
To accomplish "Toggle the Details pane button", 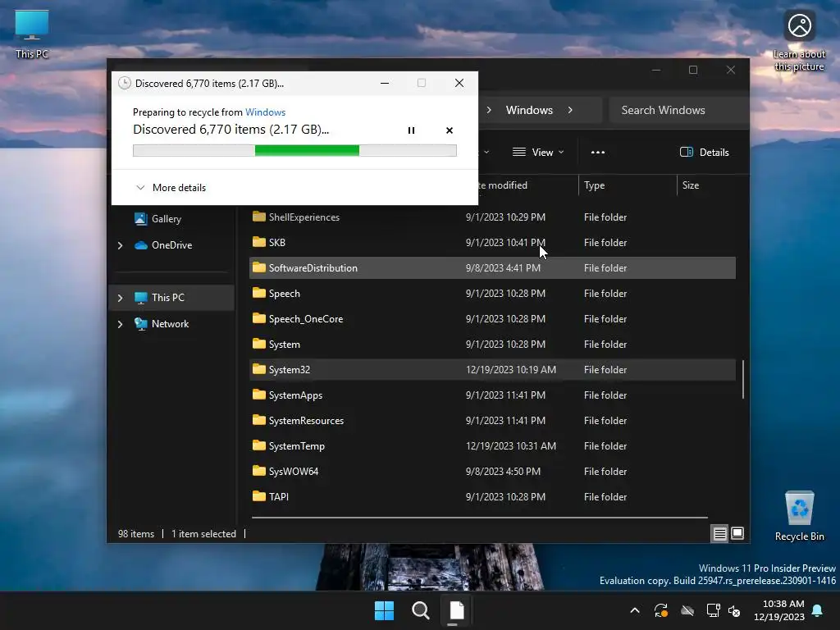I will point(704,152).
